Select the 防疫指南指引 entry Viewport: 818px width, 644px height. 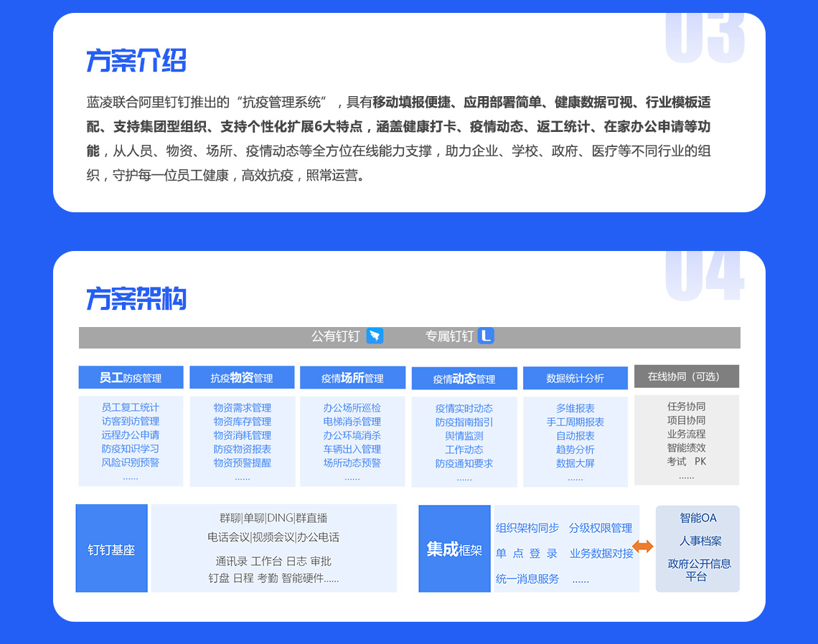(x=464, y=422)
